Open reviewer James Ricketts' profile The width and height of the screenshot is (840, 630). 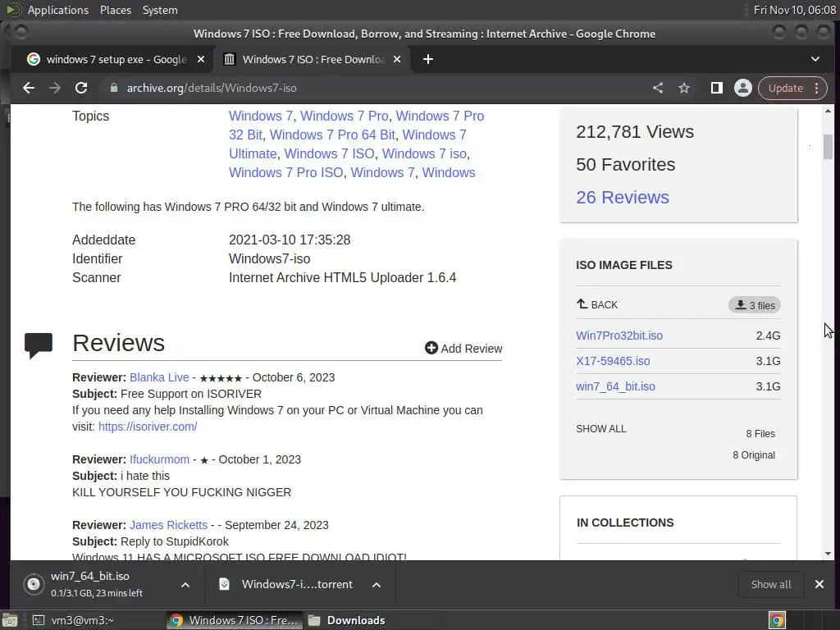click(168, 526)
